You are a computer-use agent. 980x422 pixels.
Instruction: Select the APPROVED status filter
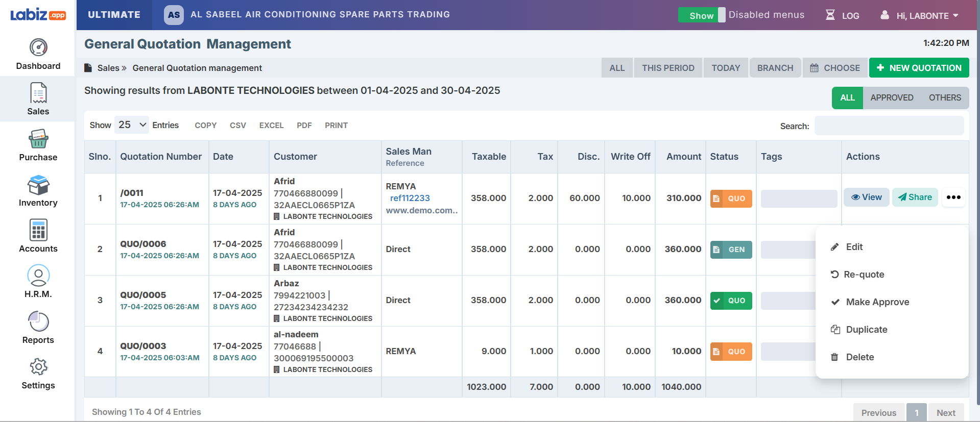892,97
